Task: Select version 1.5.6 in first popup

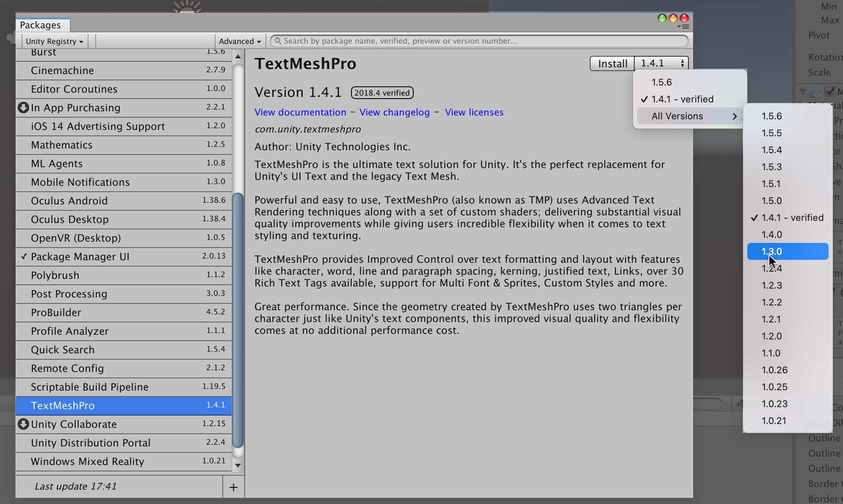Action: click(690, 82)
